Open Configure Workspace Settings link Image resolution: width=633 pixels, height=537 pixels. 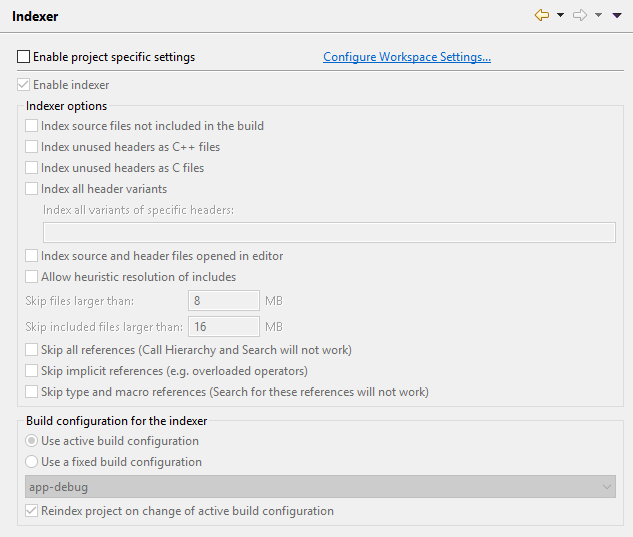point(407,57)
